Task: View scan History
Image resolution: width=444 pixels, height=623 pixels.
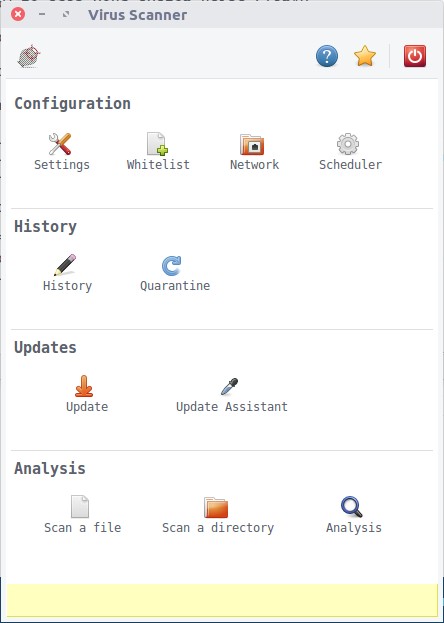Action: pyautogui.click(x=67, y=273)
